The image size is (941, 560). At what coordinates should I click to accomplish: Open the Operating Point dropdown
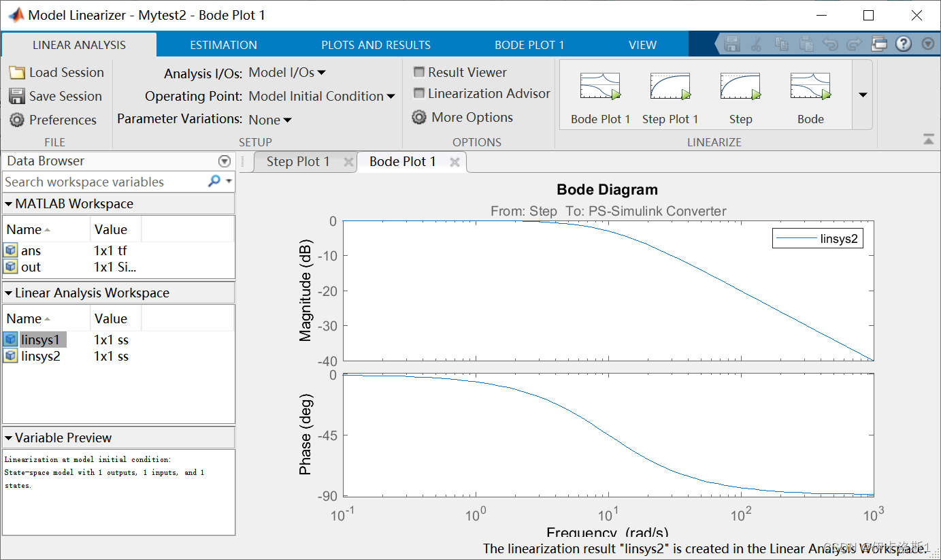[x=322, y=97]
